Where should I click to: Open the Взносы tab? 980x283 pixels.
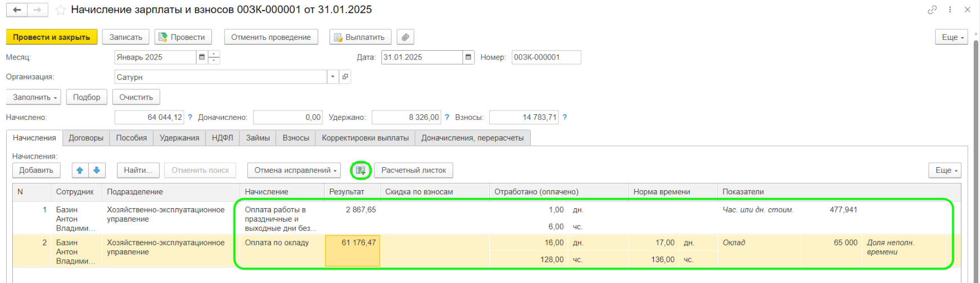(x=296, y=138)
